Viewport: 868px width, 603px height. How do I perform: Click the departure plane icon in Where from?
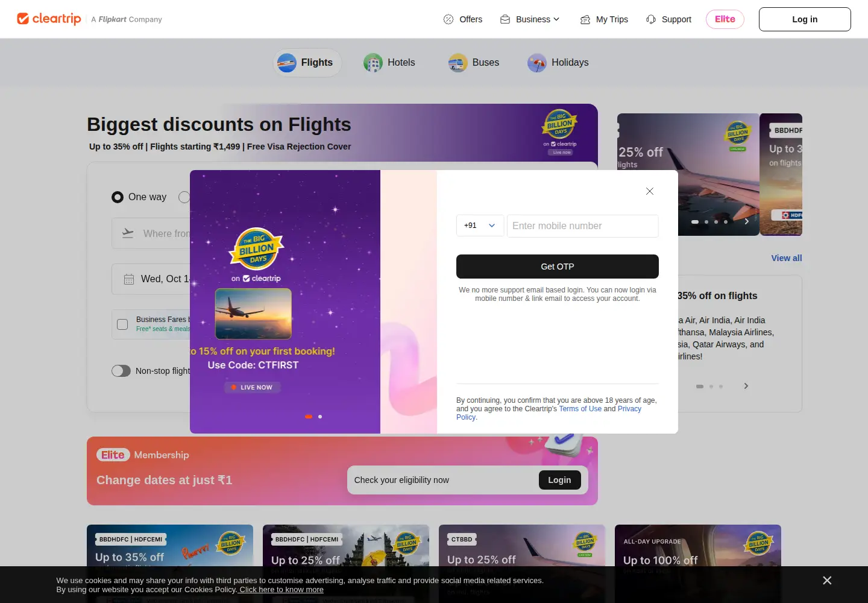pos(128,233)
